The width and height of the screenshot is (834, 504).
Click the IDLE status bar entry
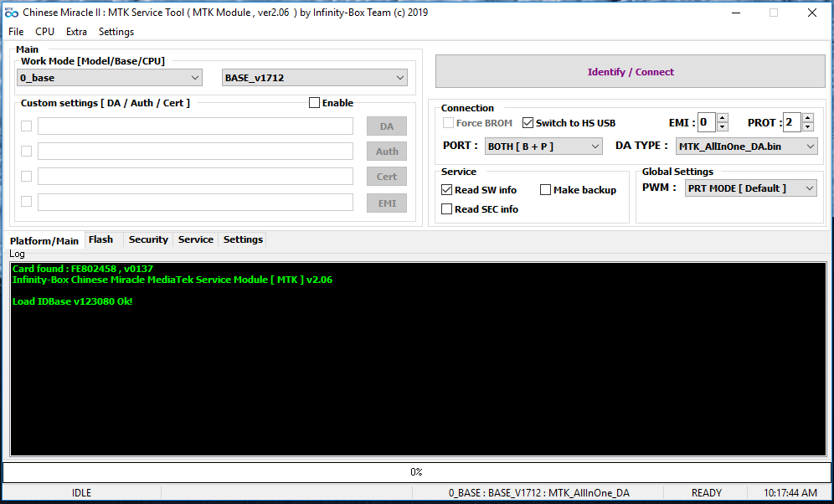(81, 493)
